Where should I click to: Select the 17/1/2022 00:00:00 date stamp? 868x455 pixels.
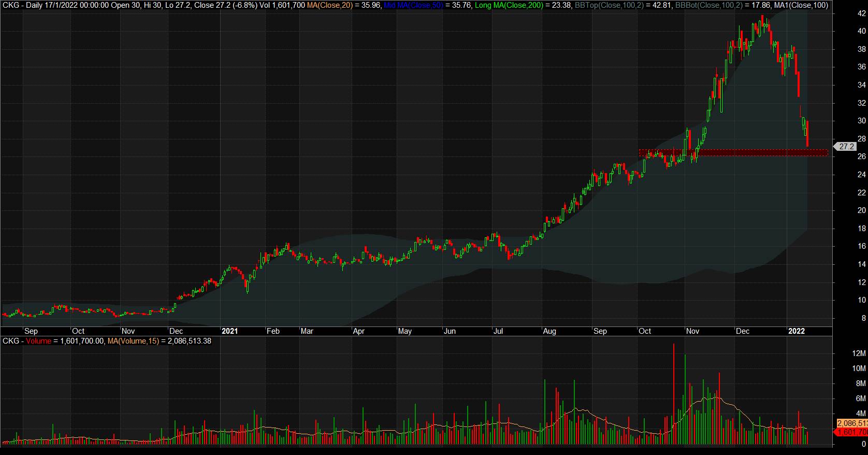coord(76,5)
